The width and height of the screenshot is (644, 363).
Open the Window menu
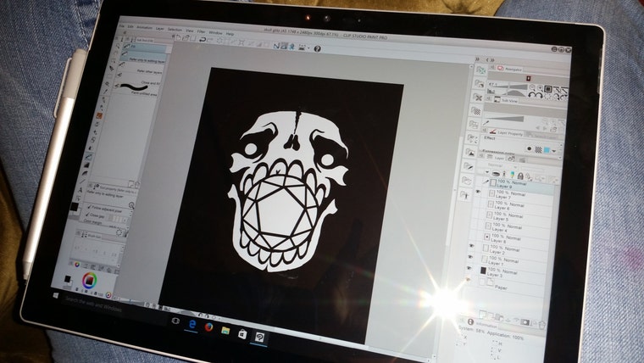pyautogui.click(x=215, y=32)
